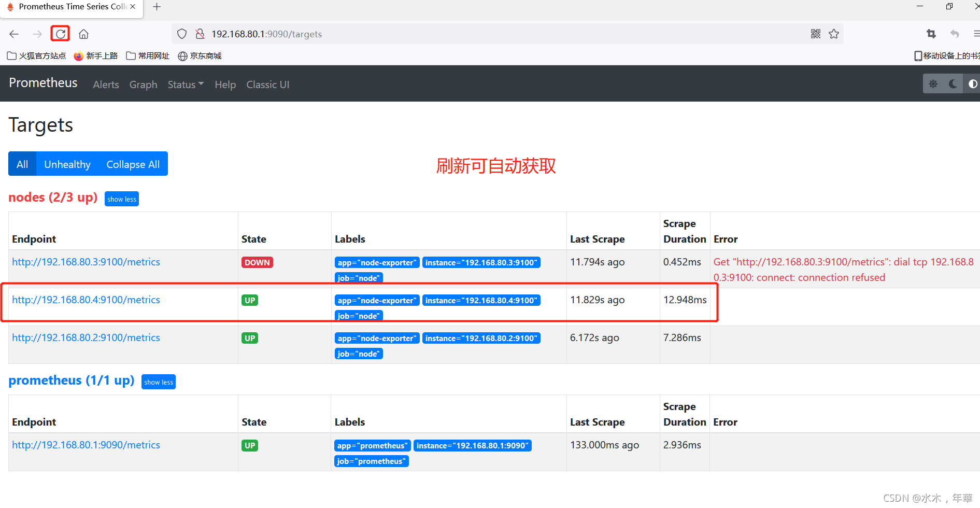
Task: Open 192.168.80.3:9100 metrics endpoint link
Action: (x=86, y=262)
